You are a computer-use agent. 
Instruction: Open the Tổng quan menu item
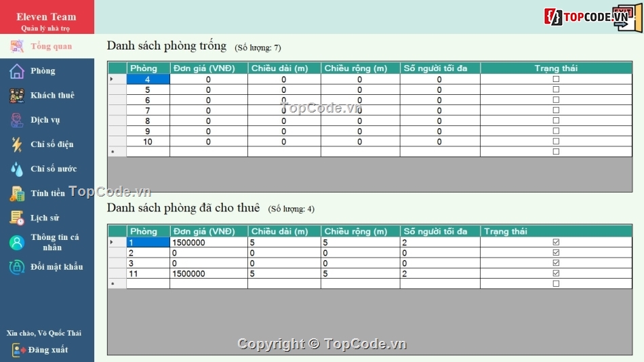coord(51,46)
